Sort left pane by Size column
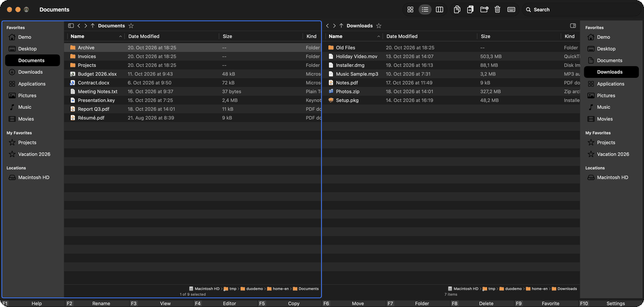This screenshot has width=644, height=307. pos(261,36)
